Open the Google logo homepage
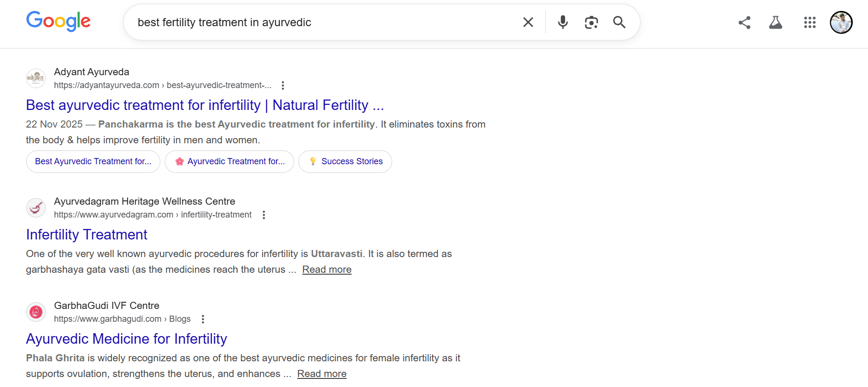 pyautogui.click(x=58, y=21)
